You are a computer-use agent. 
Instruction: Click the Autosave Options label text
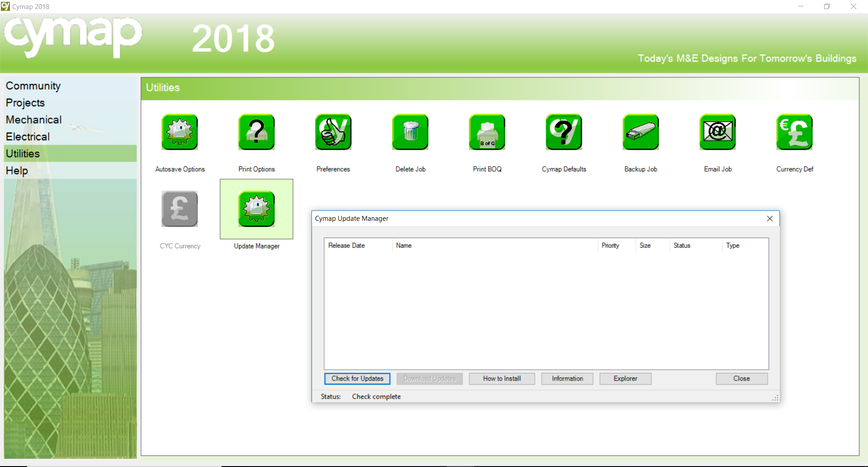(x=180, y=169)
